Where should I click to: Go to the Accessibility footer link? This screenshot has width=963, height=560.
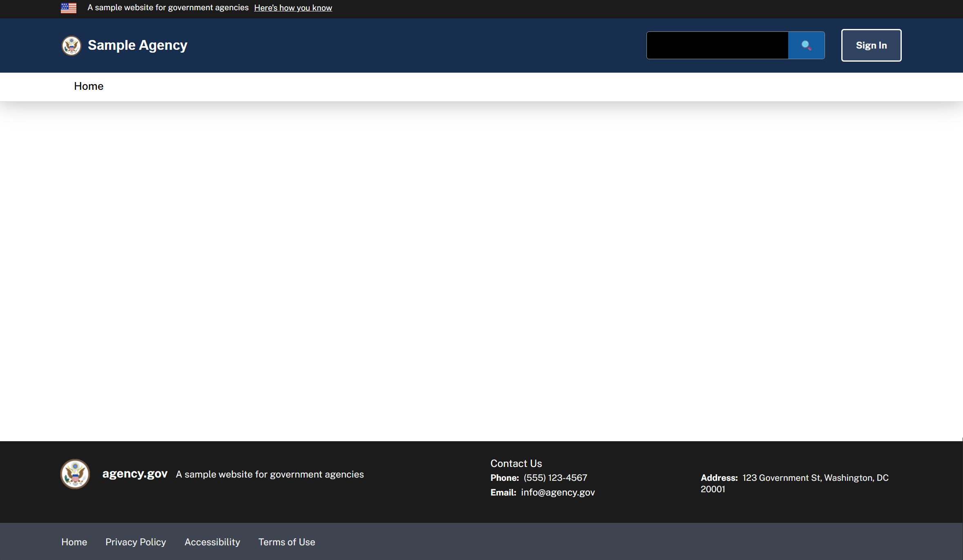[212, 542]
